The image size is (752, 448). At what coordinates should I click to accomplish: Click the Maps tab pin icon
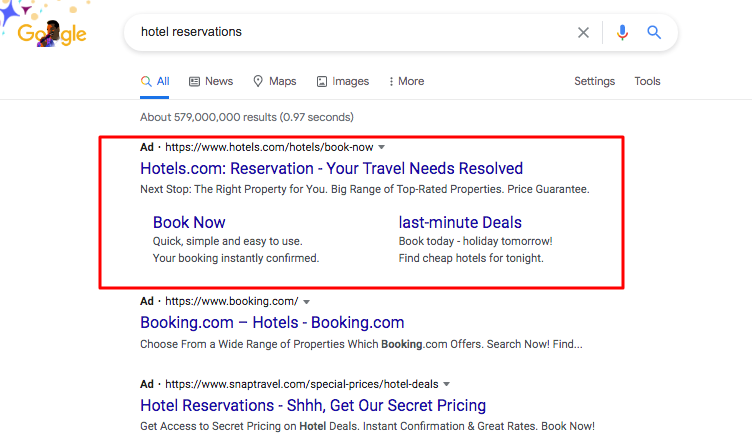point(258,81)
